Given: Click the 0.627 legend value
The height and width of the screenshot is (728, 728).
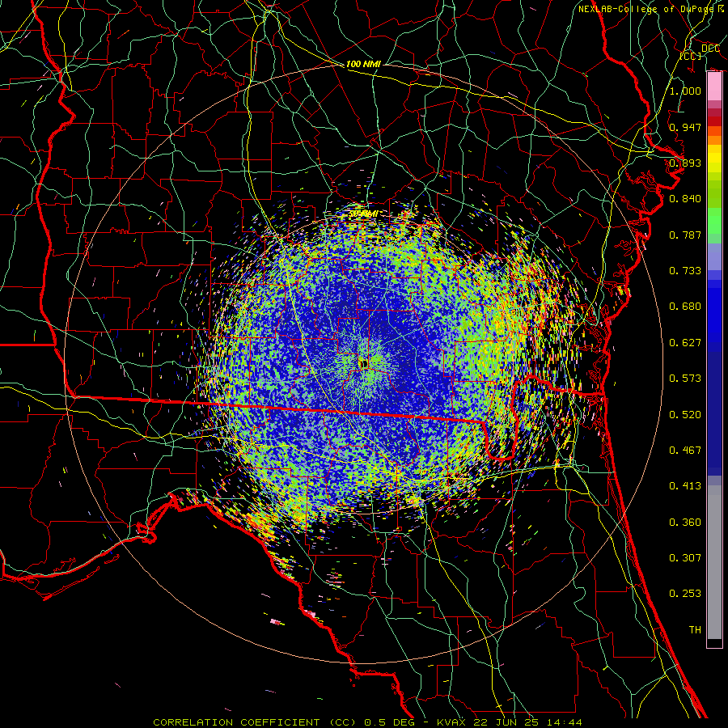Looking at the screenshot, I should [x=685, y=343].
